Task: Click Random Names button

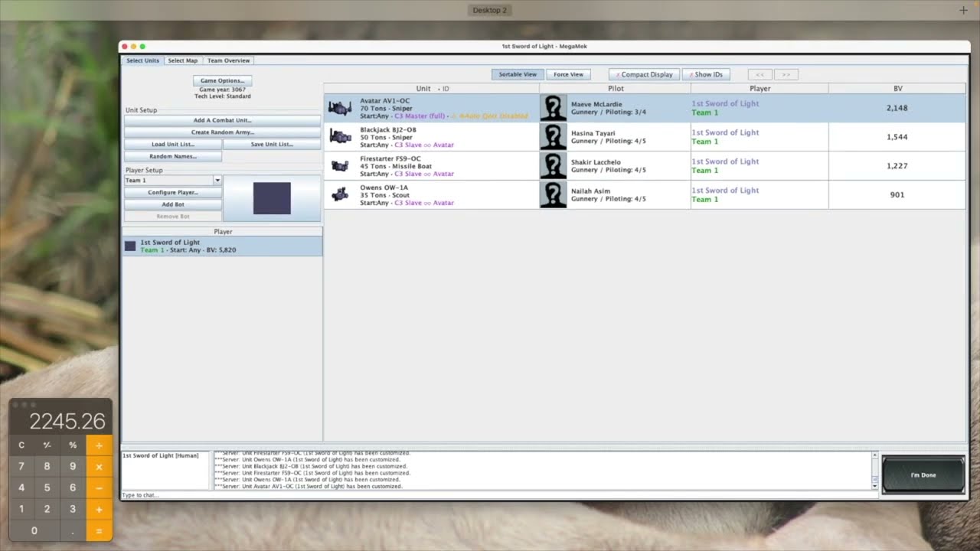Action: pyautogui.click(x=173, y=156)
